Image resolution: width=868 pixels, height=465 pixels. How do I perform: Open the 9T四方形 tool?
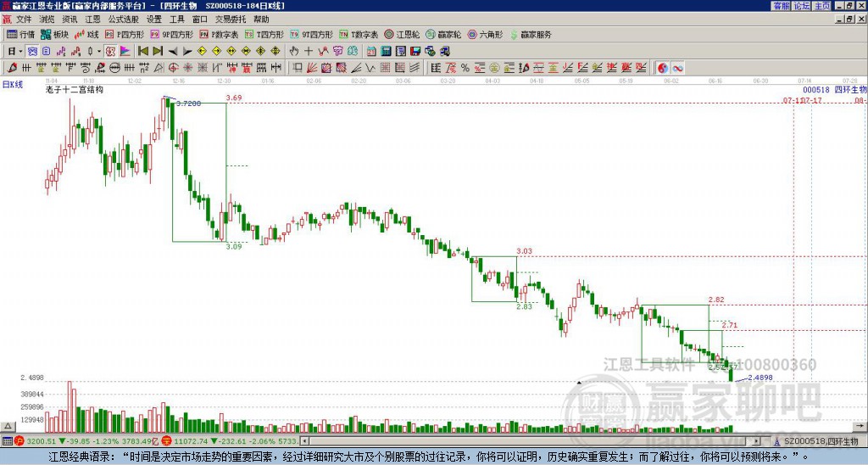pos(311,34)
